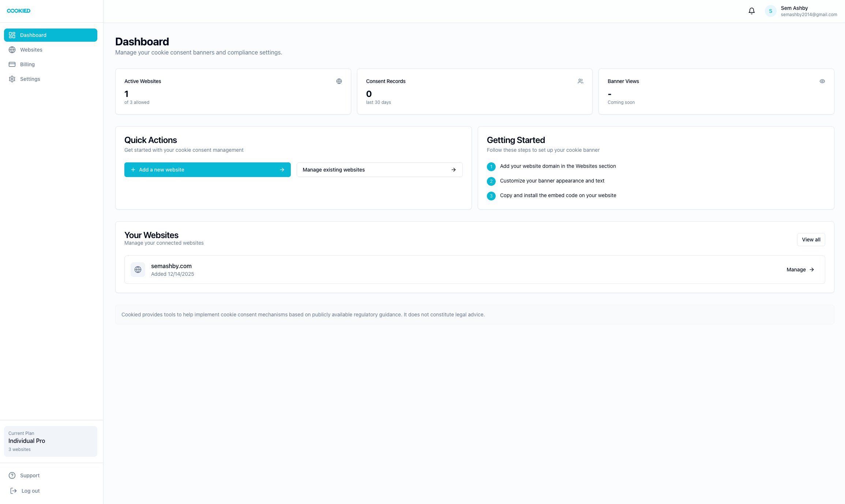
Task: Click the arrow on Manage existing websites
Action: pos(453,169)
